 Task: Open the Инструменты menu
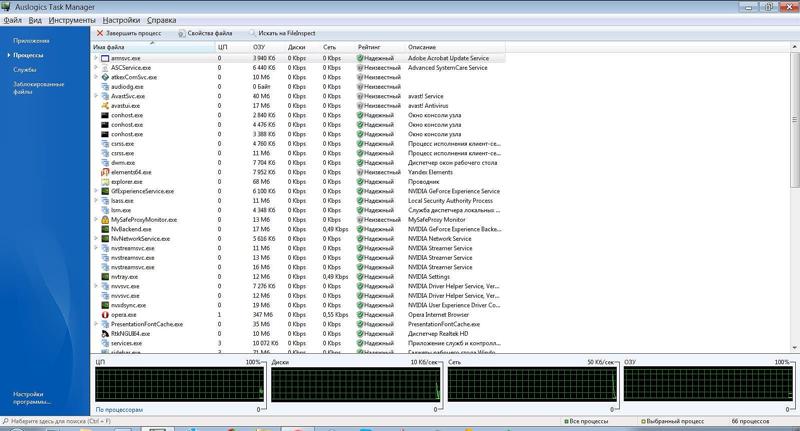72,20
